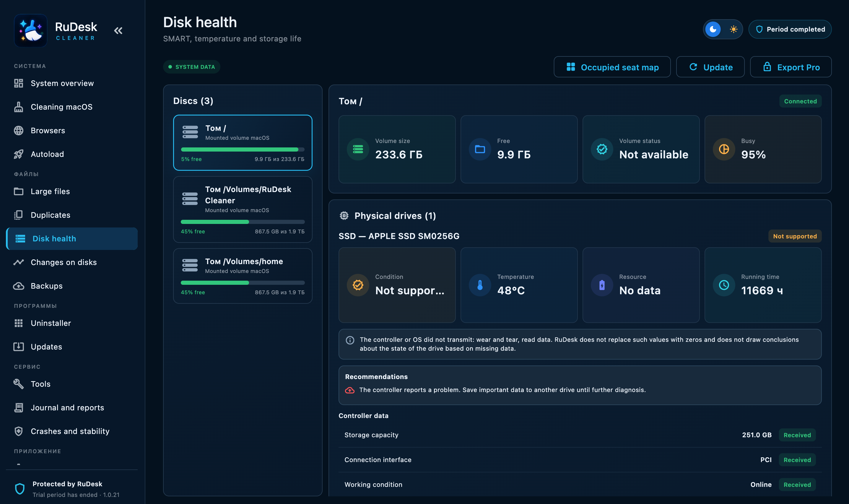The width and height of the screenshot is (849, 504).
Task: Click the Period completed badge
Action: coord(790,29)
